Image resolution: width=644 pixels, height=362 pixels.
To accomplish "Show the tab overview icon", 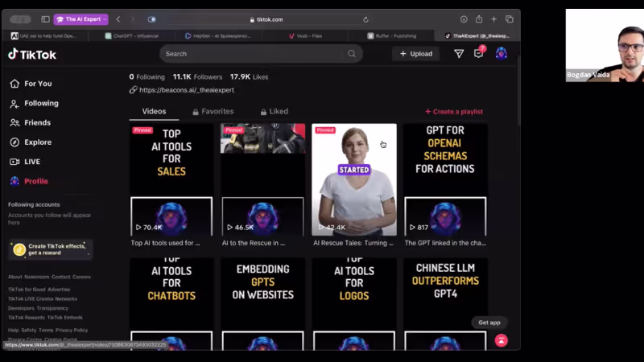I will [x=510, y=19].
